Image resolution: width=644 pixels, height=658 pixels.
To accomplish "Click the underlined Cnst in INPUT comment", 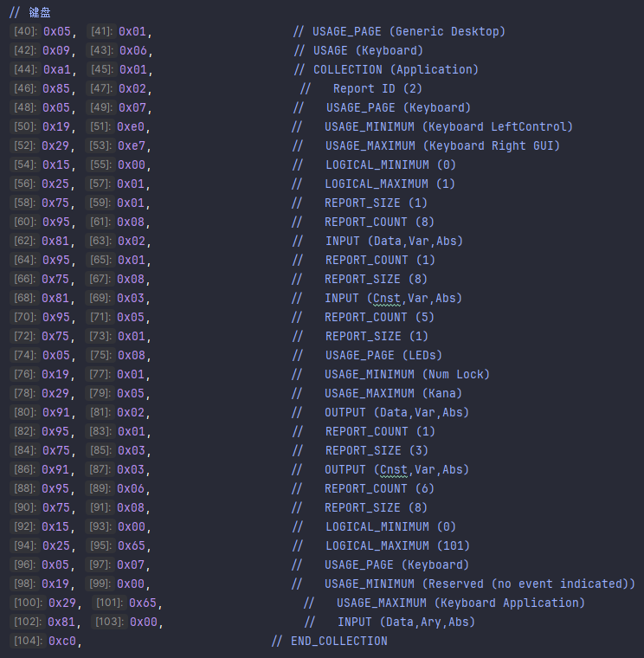I will [386, 298].
